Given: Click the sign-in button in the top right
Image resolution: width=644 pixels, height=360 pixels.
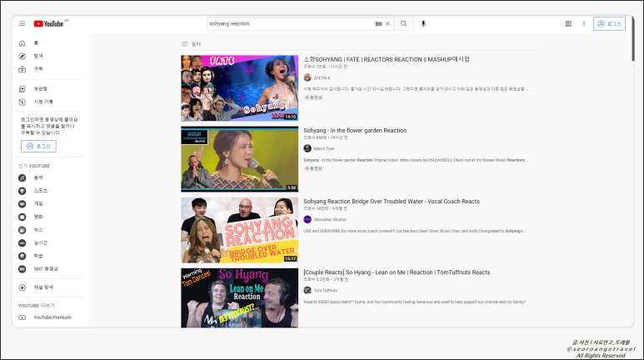Looking at the screenshot, I should (x=609, y=24).
